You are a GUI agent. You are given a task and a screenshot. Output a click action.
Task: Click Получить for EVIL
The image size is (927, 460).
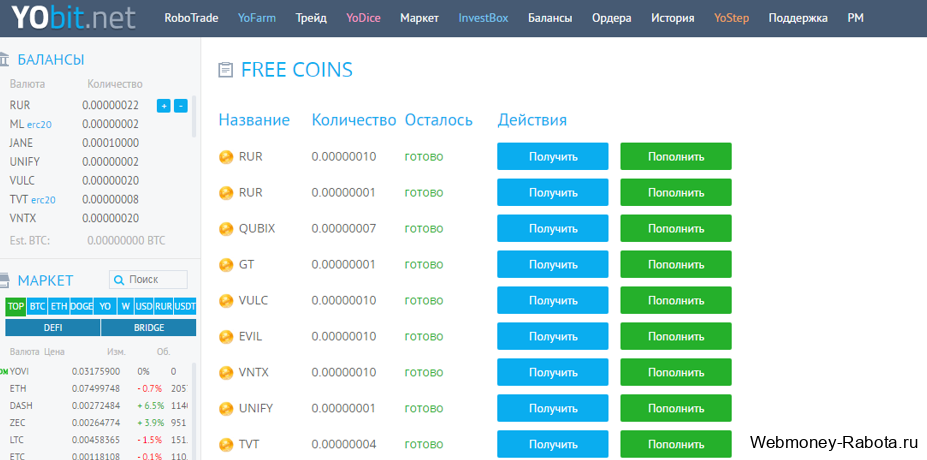click(x=553, y=336)
